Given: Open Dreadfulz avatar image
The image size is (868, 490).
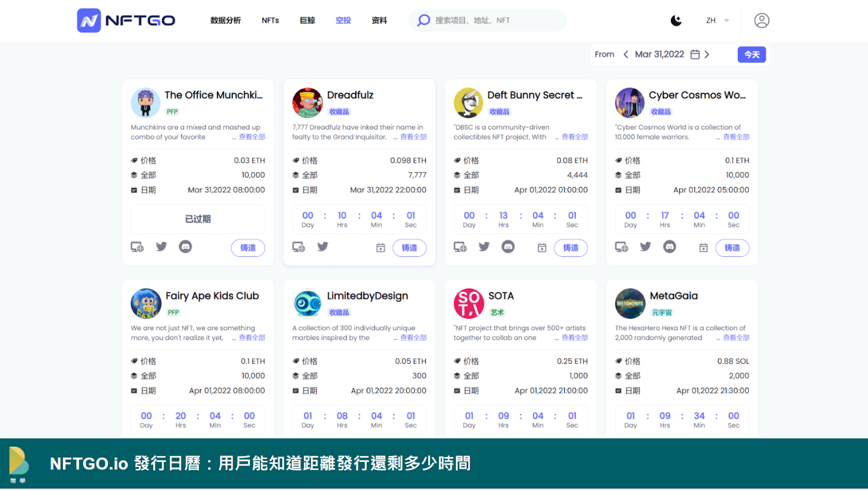Looking at the screenshot, I should click(x=308, y=103).
